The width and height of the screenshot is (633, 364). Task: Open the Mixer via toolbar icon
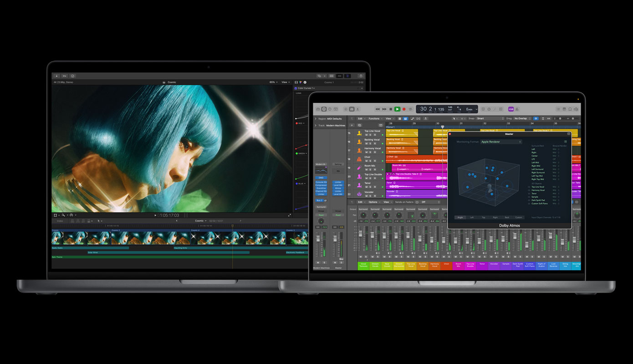[x=352, y=109]
